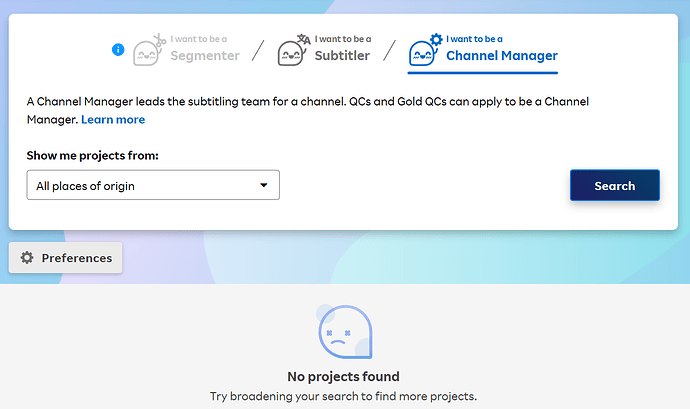
Task: Open the Learn more link
Action: pos(113,120)
